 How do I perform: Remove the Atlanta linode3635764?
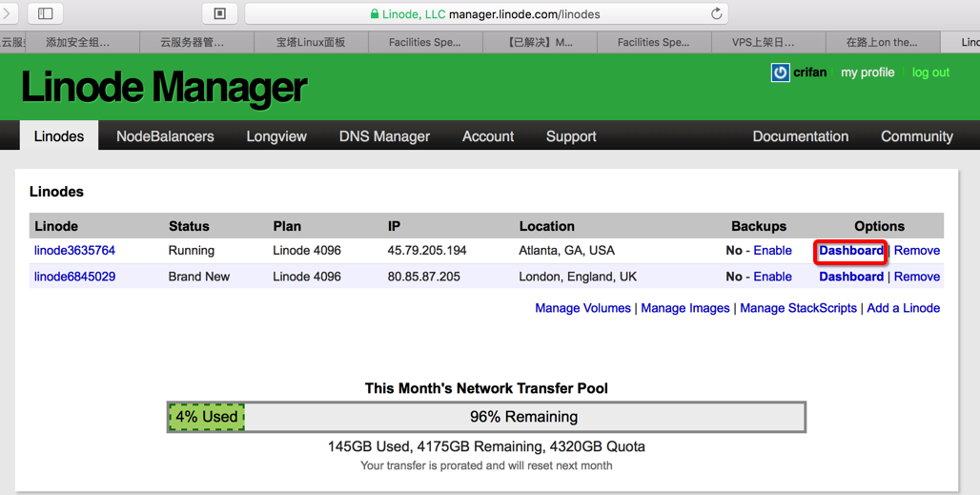click(917, 250)
